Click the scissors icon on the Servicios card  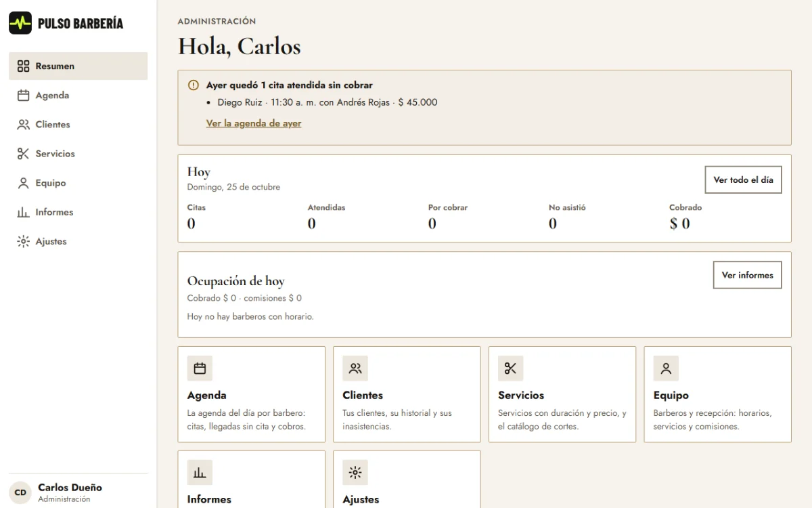tap(511, 368)
